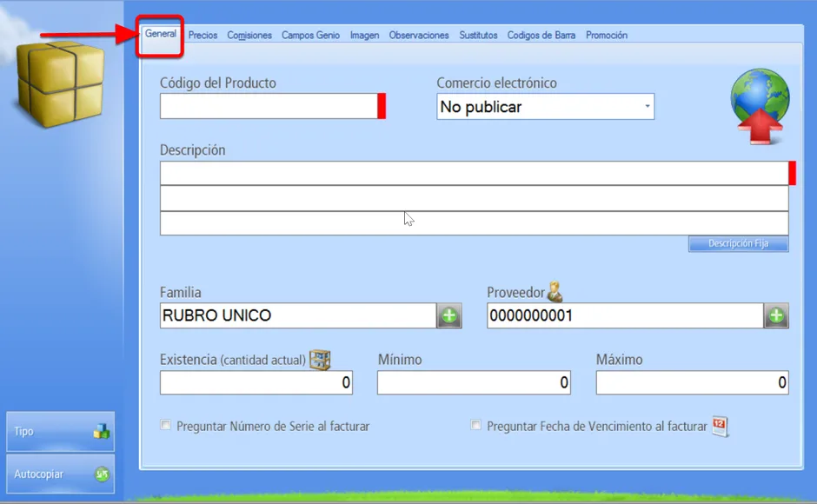This screenshot has width=817, height=504.
Task: Select the Campos Genio tab
Action: tap(310, 36)
